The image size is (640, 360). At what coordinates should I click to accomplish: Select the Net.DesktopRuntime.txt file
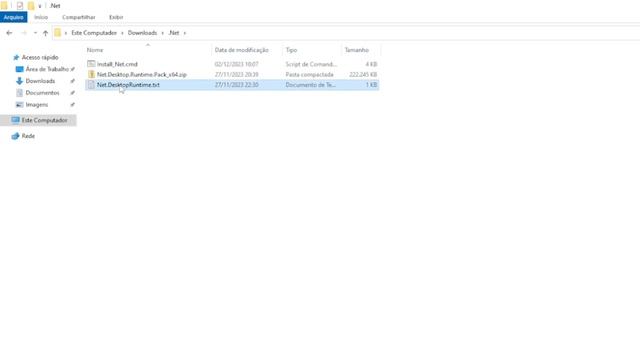tap(128, 85)
